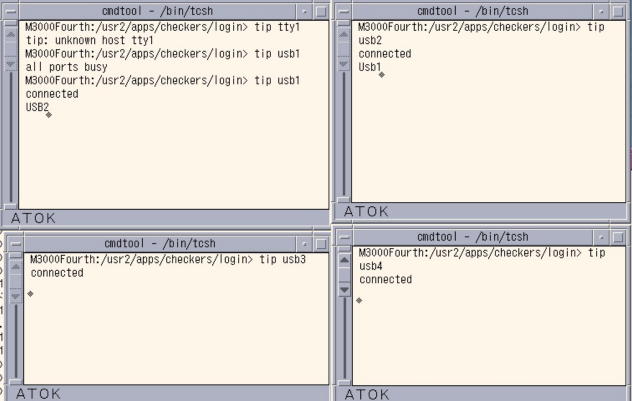The image size is (632, 401).
Task: Maximize the cmdtool window showing Usb1 output
Action: [x=618, y=12]
